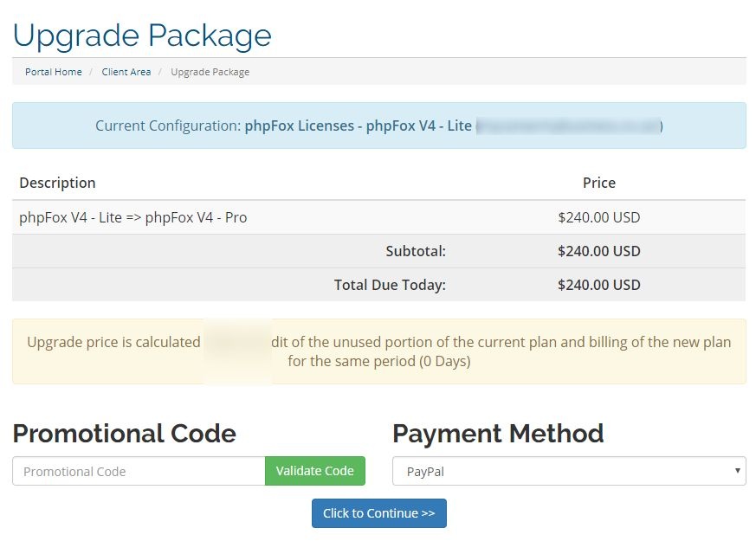Click the Upgrade Package breadcrumb item
This screenshot has width=756, height=554.
point(210,72)
